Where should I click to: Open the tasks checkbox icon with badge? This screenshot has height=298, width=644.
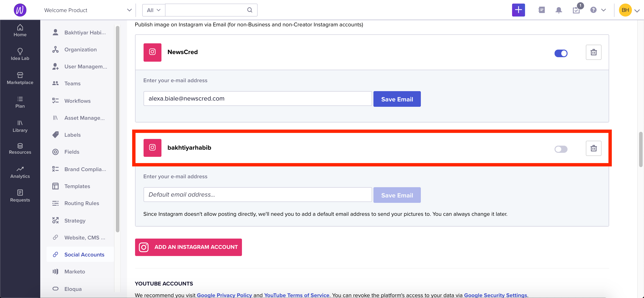[x=576, y=10]
